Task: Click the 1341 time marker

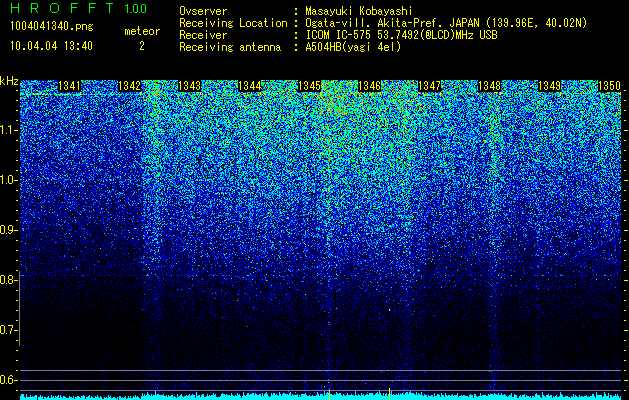Action: (69, 86)
